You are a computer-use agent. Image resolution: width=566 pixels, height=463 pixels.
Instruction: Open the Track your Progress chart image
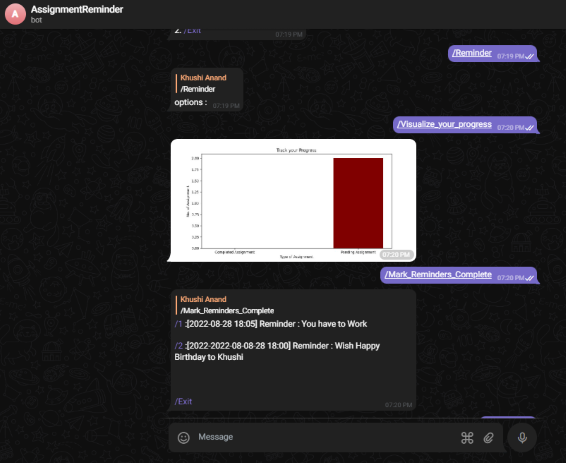pyautogui.click(x=293, y=200)
